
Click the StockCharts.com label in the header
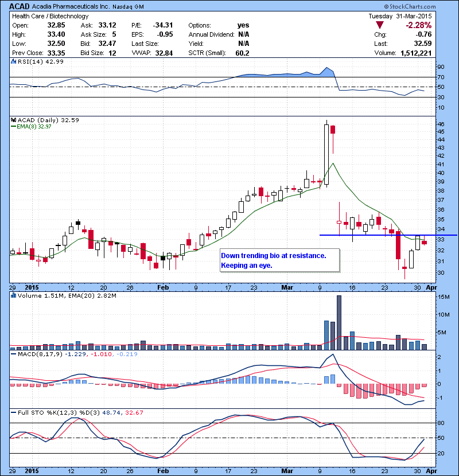pos(410,6)
